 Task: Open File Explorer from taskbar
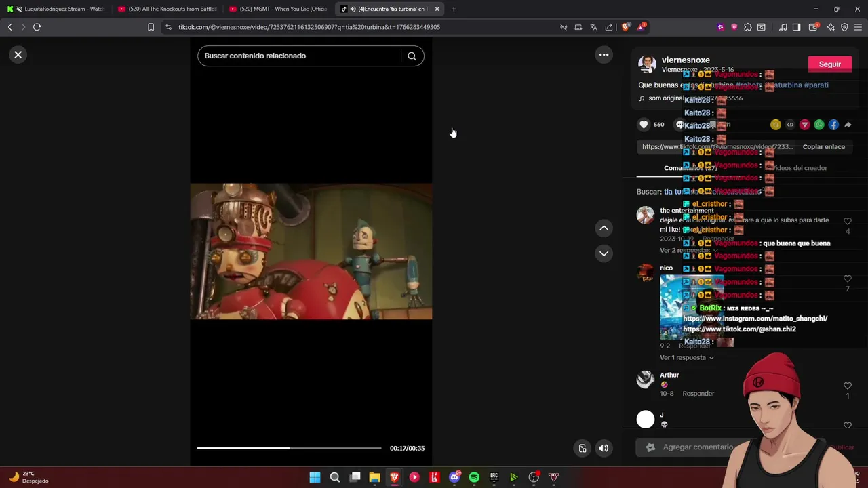coord(374,477)
